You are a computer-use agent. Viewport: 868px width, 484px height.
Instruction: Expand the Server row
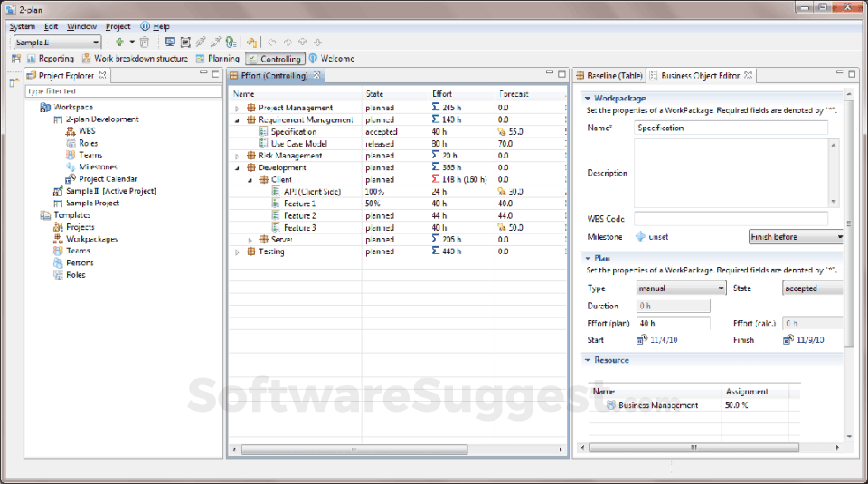250,240
